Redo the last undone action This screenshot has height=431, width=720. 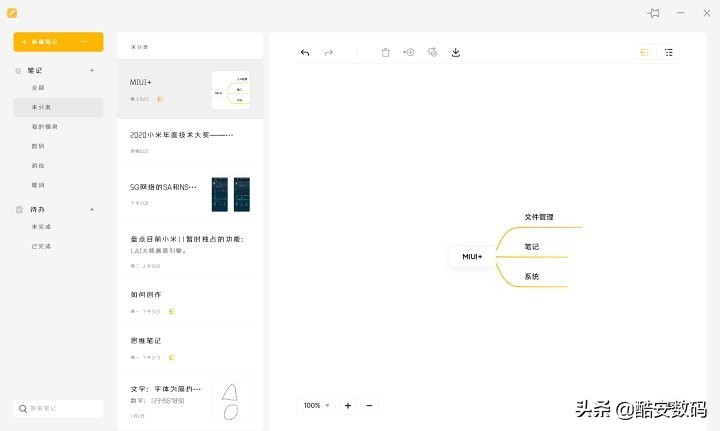click(x=328, y=53)
